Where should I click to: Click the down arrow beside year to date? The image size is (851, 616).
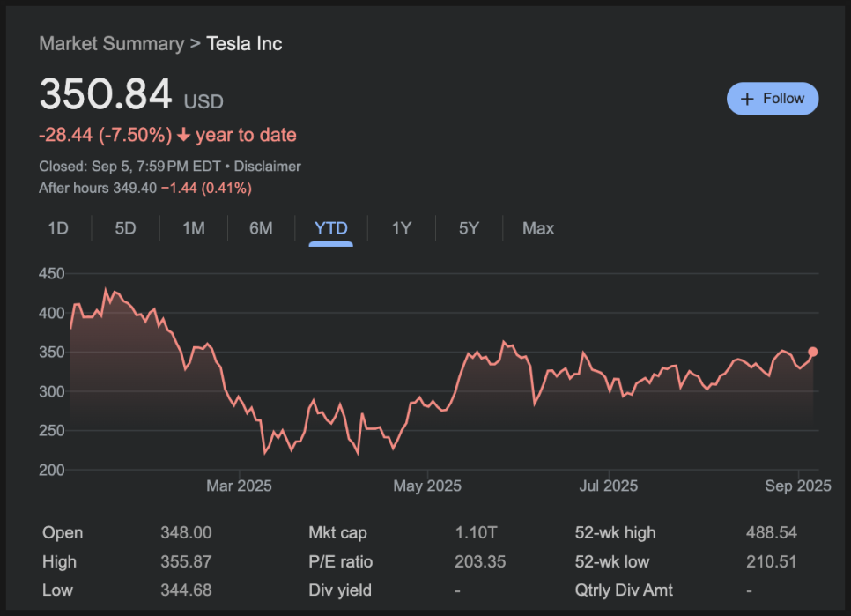tap(184, 135)
